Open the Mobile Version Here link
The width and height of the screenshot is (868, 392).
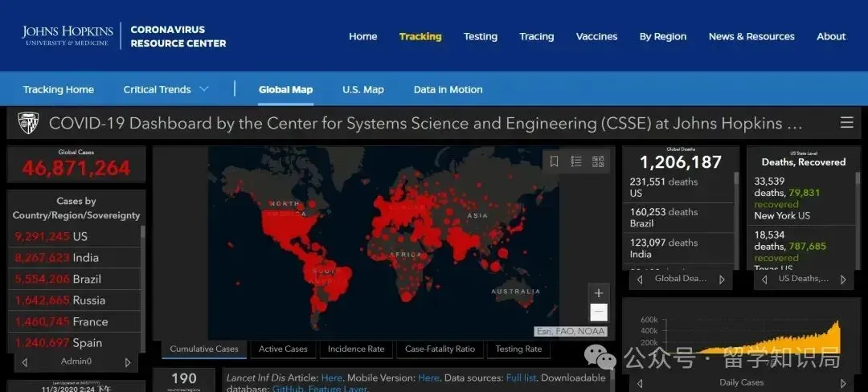(x=428, y=378)
